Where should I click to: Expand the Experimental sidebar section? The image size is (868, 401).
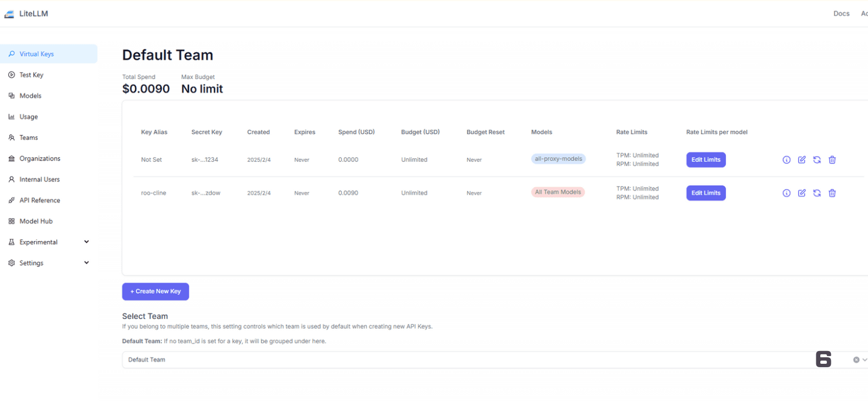click(86, 242)
